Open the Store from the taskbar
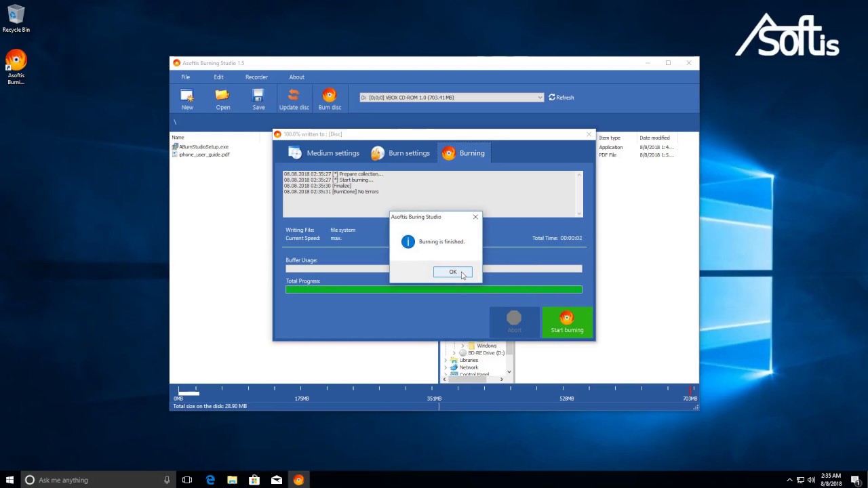The width and height of the screenshot is (868, 488). click(x=254, y=480)
